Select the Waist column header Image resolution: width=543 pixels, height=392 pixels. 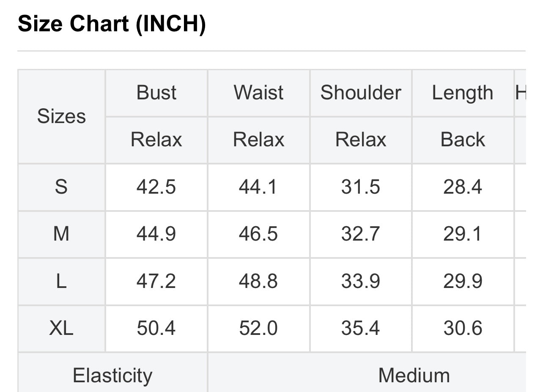click(x=258, y=93)
